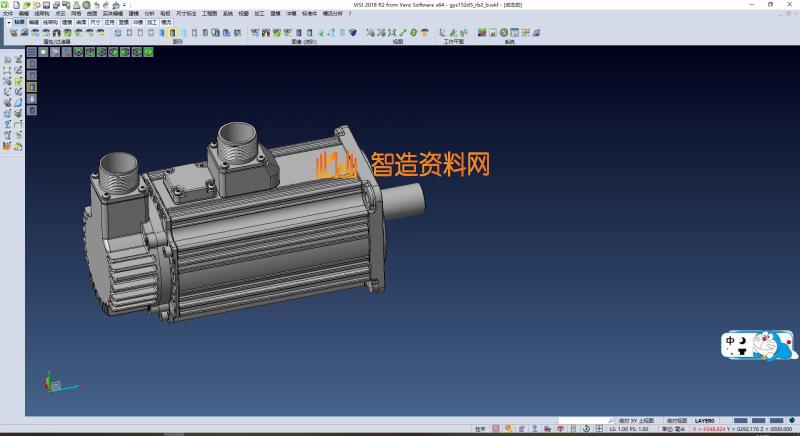Click the 单位: 毫米 units entry
This screenshot has height=436, width=800.
coord(673,429)
